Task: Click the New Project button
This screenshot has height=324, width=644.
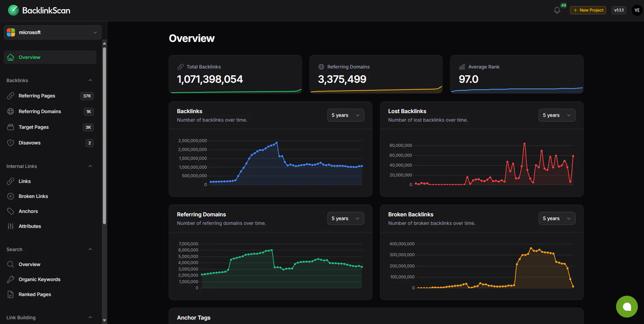Action: pos(588,10)
